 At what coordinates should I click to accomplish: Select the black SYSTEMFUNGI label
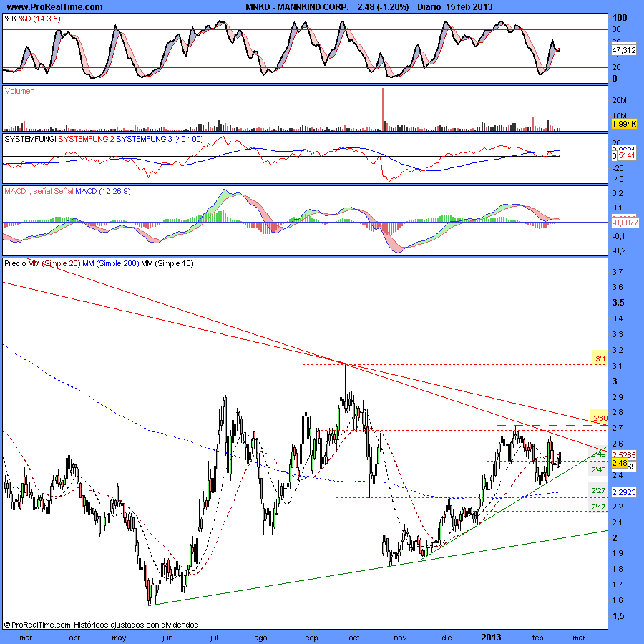pyautogui.click(x=30, y=140)
